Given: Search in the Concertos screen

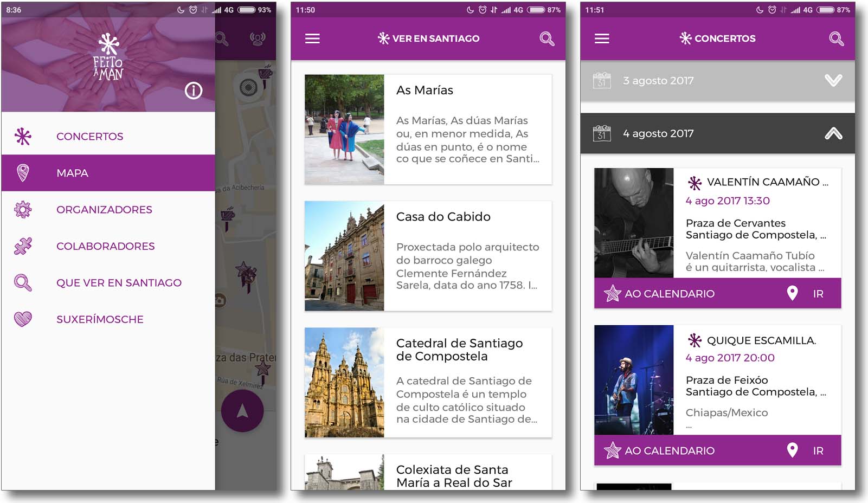Looking at the screenshot, I should point(837,38).
